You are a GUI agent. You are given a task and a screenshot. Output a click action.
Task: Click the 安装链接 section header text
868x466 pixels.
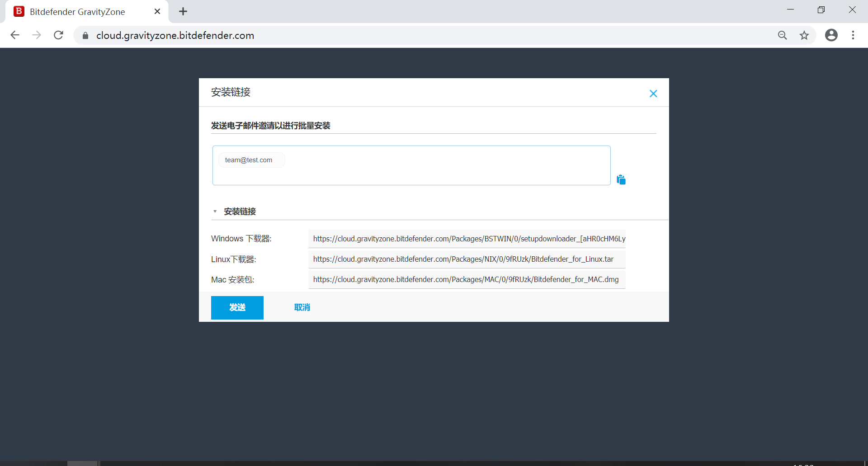tap(240, 212)
